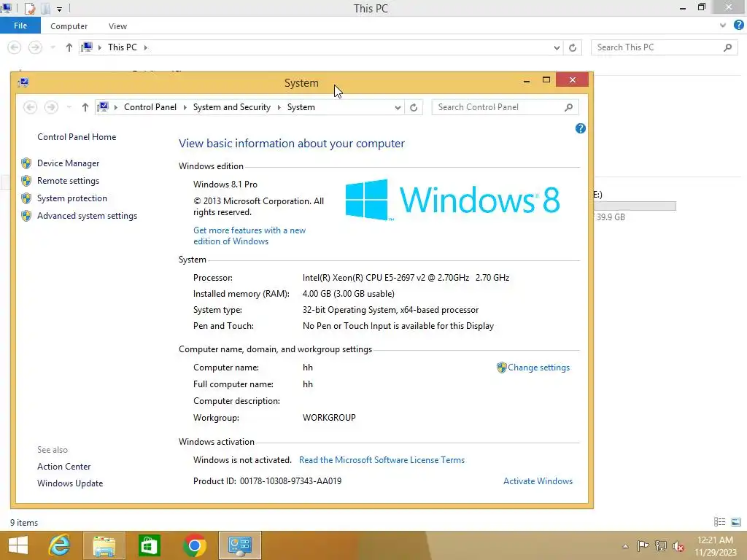Click the This PC breadcrumb in address bar
Screen dimensions: 747x560
pyautogui.click(x=123, y=47)
